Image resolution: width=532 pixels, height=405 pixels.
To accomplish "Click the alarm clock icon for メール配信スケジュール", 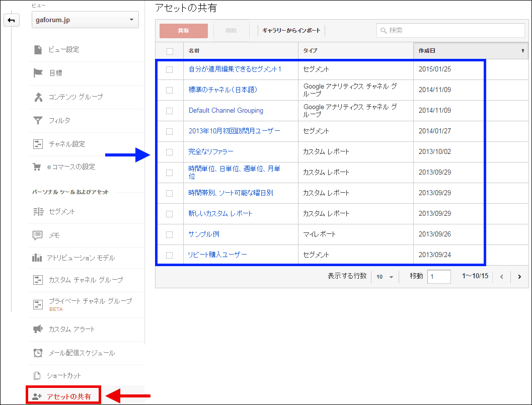I will (x=38, y=353).
